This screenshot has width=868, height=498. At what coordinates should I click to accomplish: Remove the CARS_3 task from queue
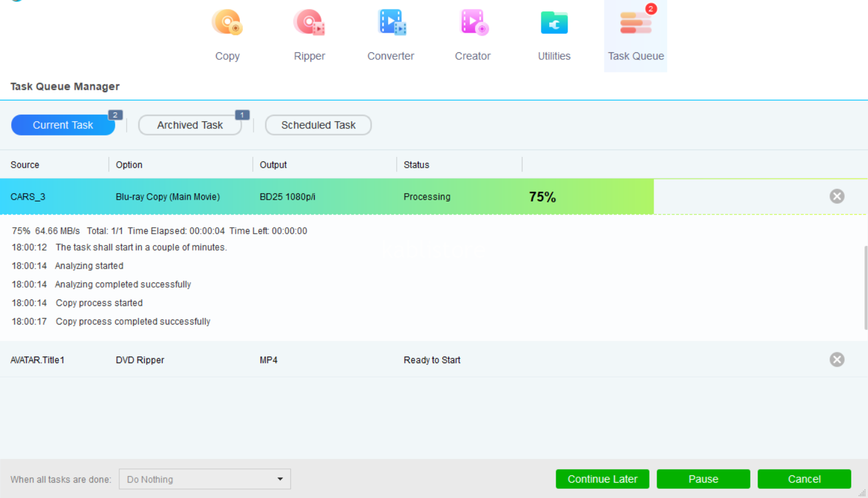tap(837, 196)
